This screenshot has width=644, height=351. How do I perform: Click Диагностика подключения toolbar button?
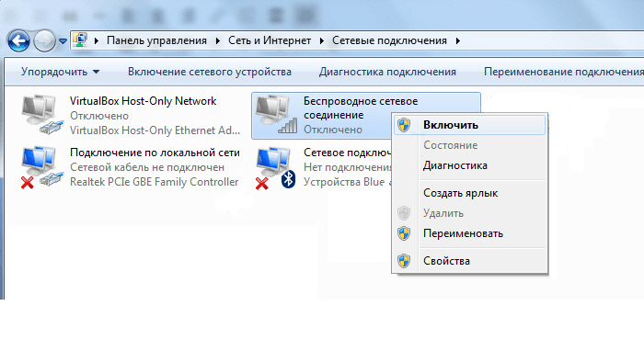coord(387,72)
